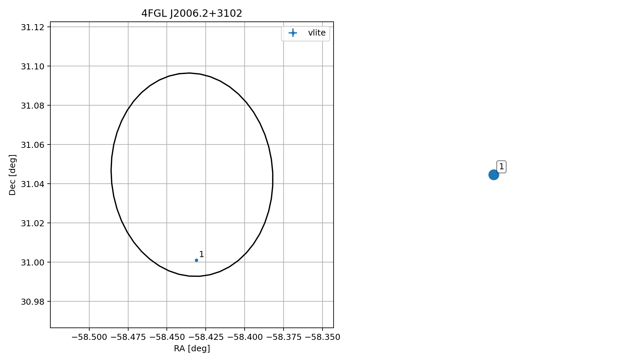Click the small vlite data point labeled 1
The image size is (644, 362).
(196, 260)
